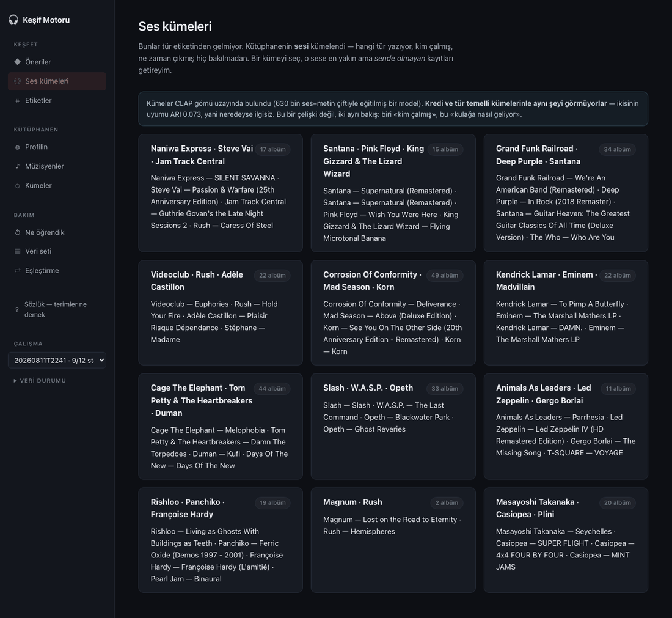672x618 pixels.
Task: Select the Animals As Leaders · Led Zeppelin cluster
Action: coord(566,426)
